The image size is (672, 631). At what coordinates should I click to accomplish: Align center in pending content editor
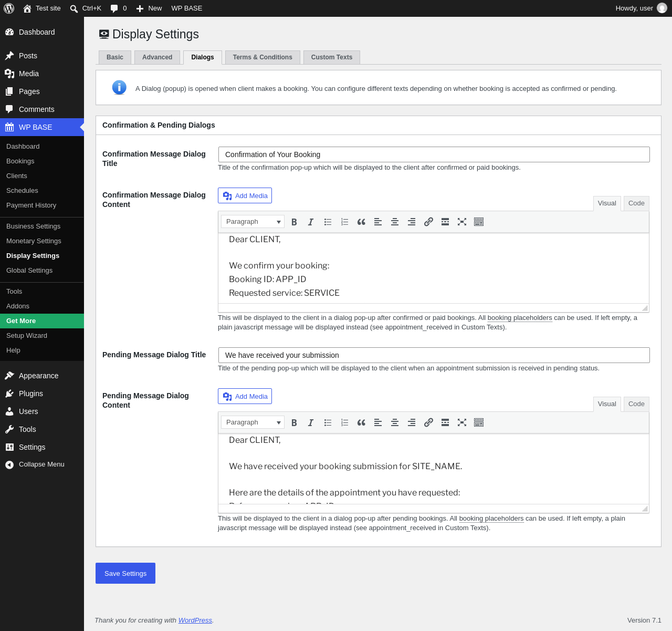tap(395, 422)
